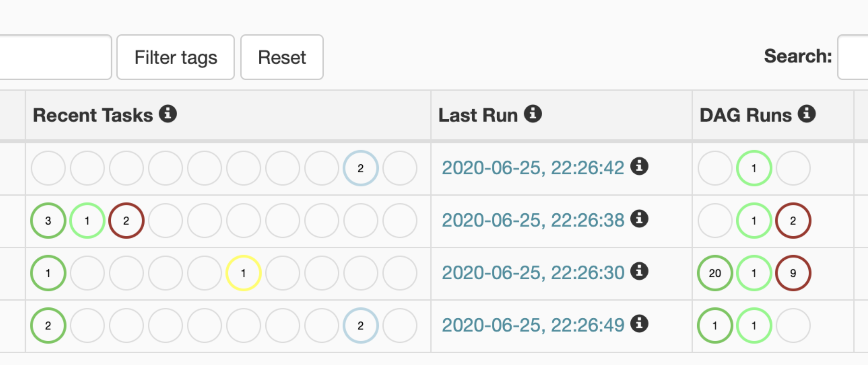Viewport: 868px width, 365px height.
Task: Open the 2020-06-25, 22:26:38 last run link
Action: point(533,221)
